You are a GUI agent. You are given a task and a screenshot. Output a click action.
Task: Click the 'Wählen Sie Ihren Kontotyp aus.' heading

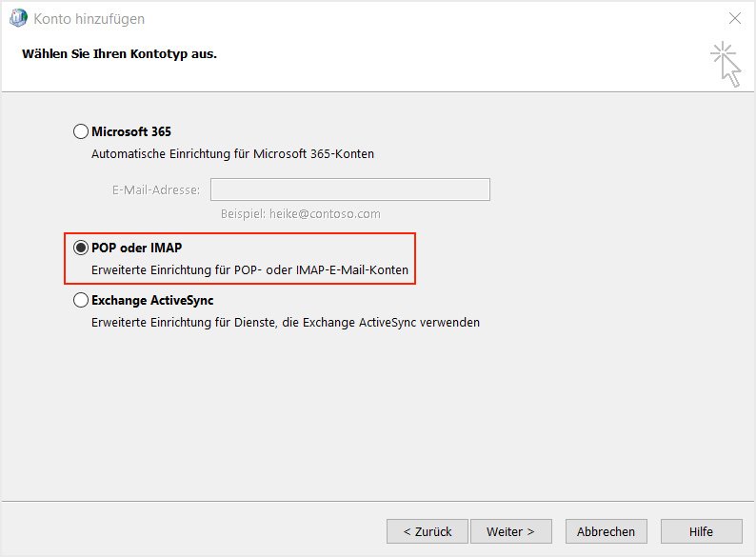[x=119, y=53]
